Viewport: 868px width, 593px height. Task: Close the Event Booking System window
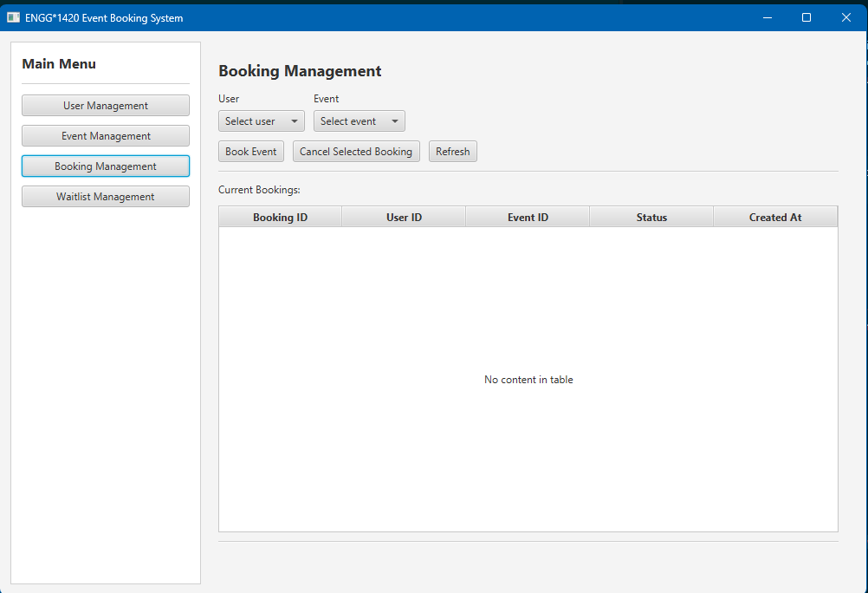(x=845, y=17)
